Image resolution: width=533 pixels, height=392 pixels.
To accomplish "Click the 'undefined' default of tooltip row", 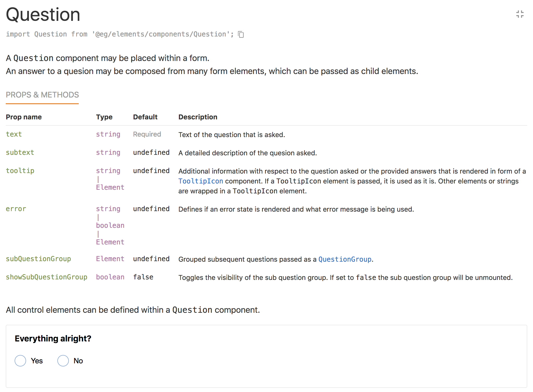I will pos(151,171).
